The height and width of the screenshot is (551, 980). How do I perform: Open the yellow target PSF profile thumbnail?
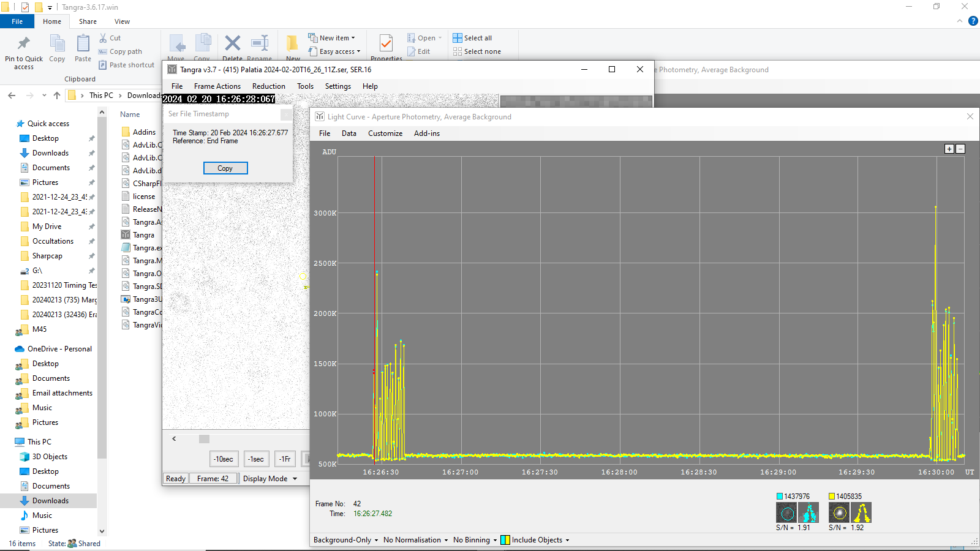[861, 512]
